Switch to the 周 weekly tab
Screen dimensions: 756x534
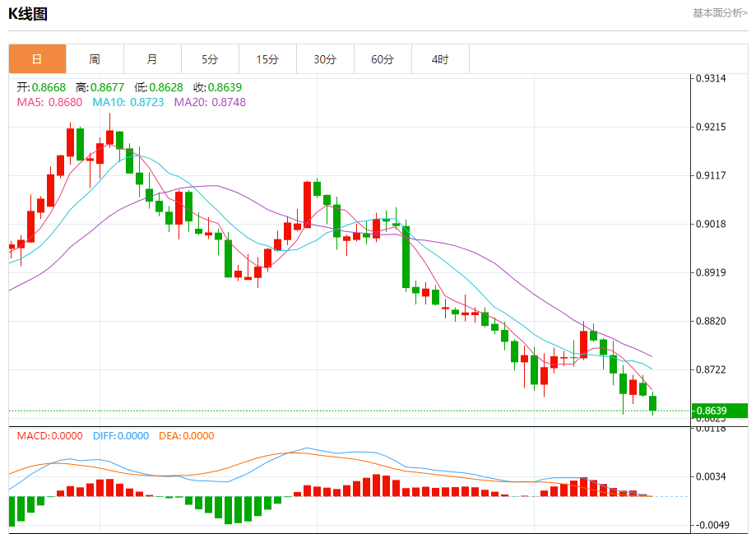[x=95, y=59]
